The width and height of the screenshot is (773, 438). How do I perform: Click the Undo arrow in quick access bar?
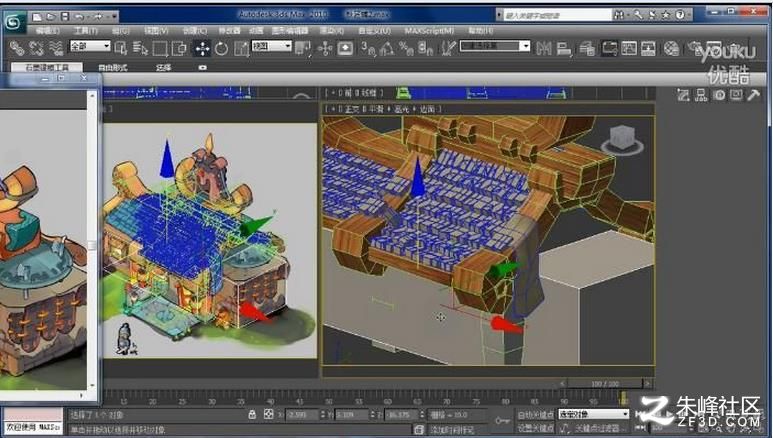80,17
